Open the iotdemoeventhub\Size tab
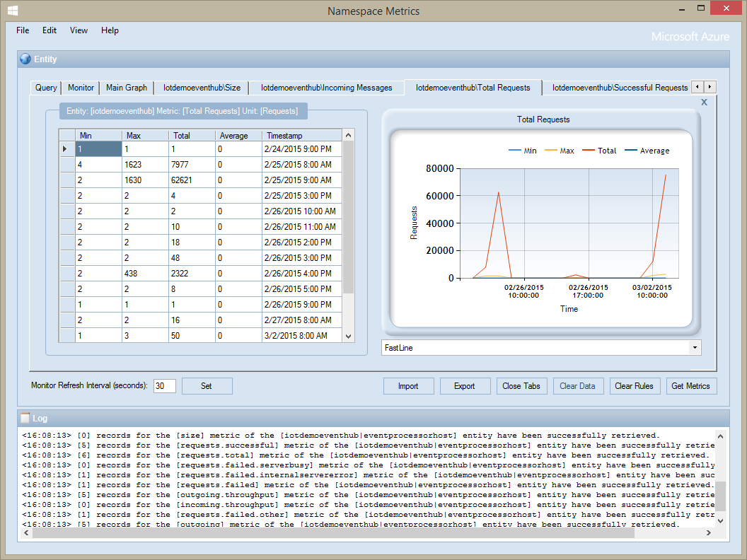747x560 pixels. pos(202,88)
